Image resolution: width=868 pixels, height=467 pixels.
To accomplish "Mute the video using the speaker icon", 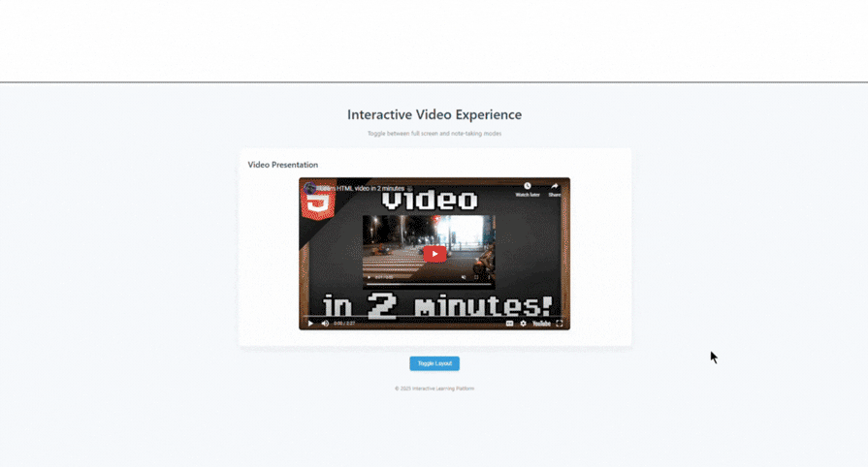I will pyautogui.click(x=325, y=324).
